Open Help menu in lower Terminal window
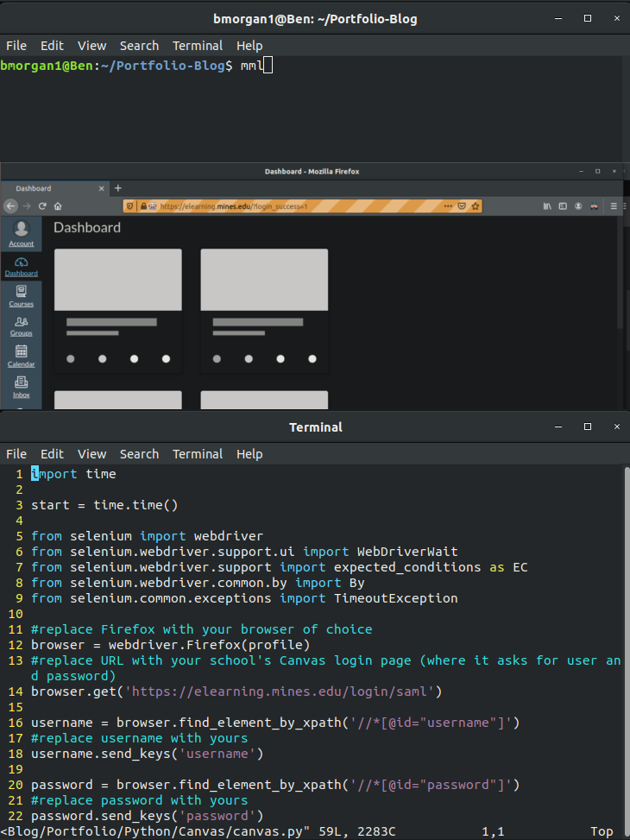The image size is (630, 840). [249, 454]
